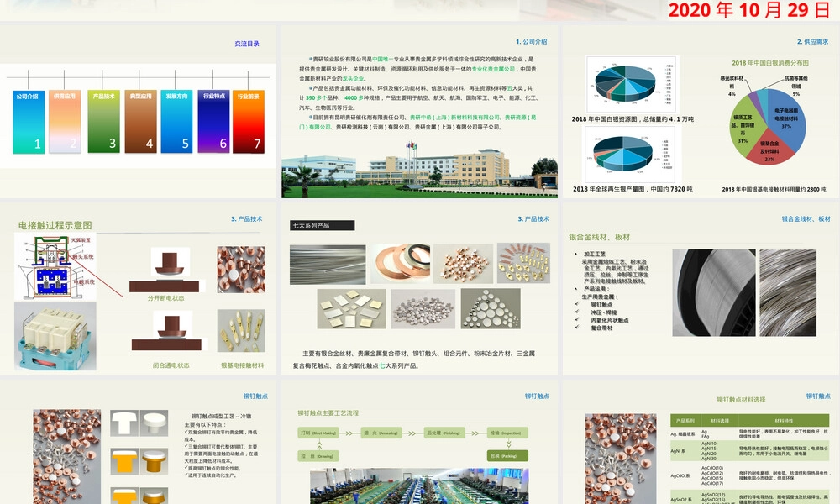Click the AgCdO 系 table row label
840x504 pixels.
tap(680, 475)
